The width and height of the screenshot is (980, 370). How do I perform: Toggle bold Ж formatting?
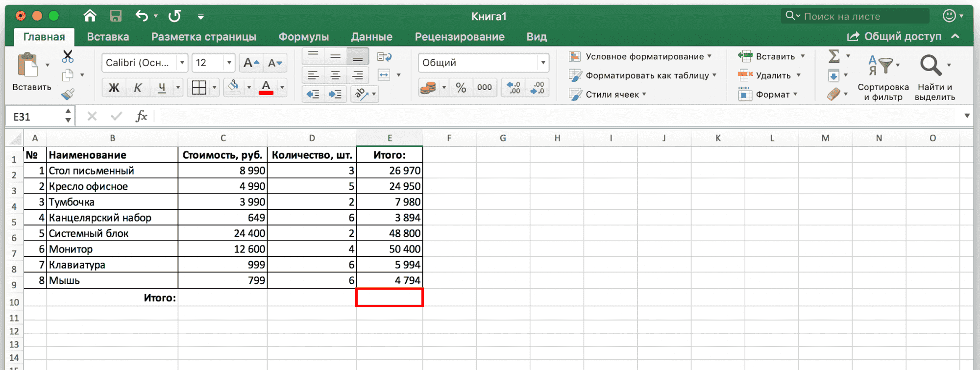point(114,88)
